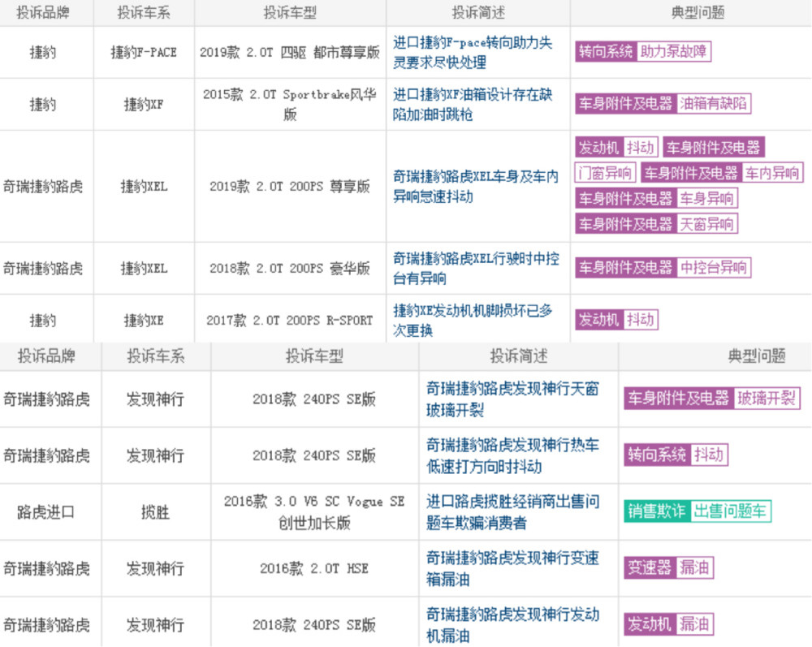Select 2018款 240PS SE版 in 玻璃开裂 row

(314, 399)
